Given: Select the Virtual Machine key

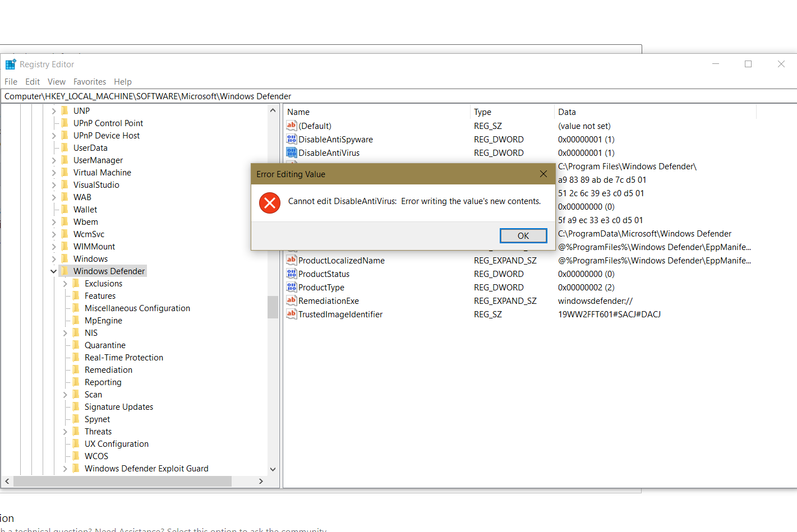Looking at the screenshot, I should (x=102, y=172).
